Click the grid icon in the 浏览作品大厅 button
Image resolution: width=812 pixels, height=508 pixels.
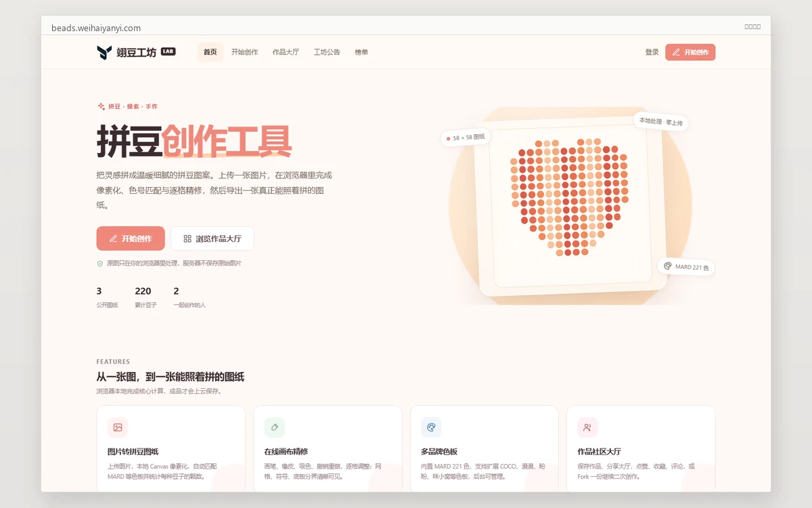click(x=187, y=238)
